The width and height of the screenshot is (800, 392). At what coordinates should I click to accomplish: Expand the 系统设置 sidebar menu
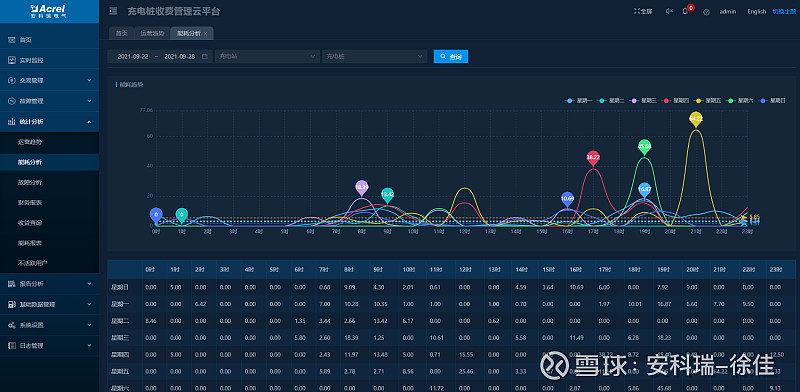[49, 325]
